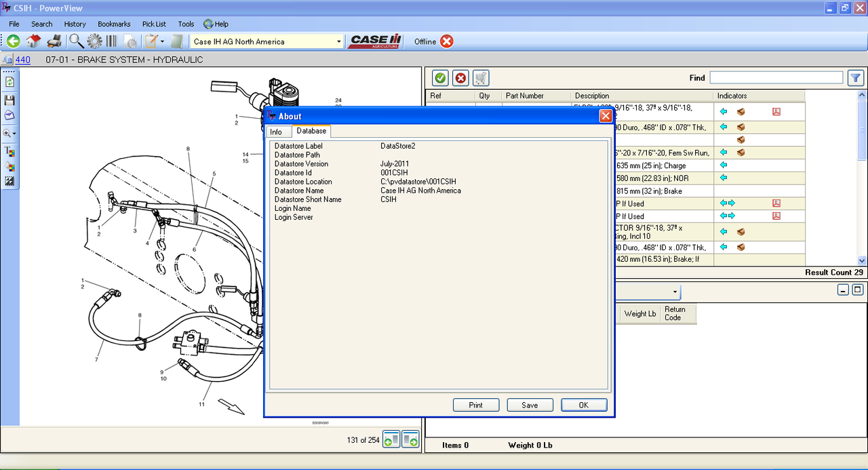This screenshot has width=868, height=470.
Task: Click the funnel filter icon beside Find
Action: [x=856, y=78]
